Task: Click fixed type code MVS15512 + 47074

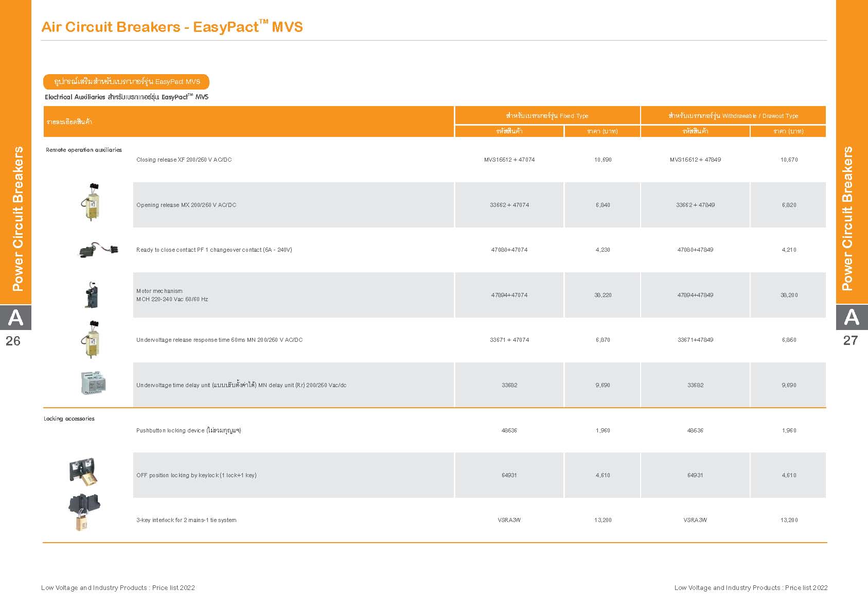Action: [509, 160]
